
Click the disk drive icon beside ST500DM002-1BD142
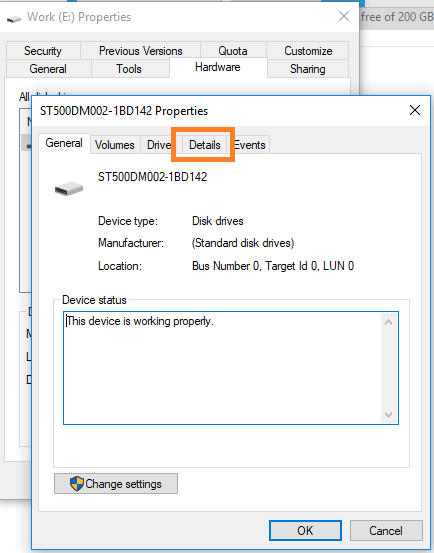pos(69,188)
